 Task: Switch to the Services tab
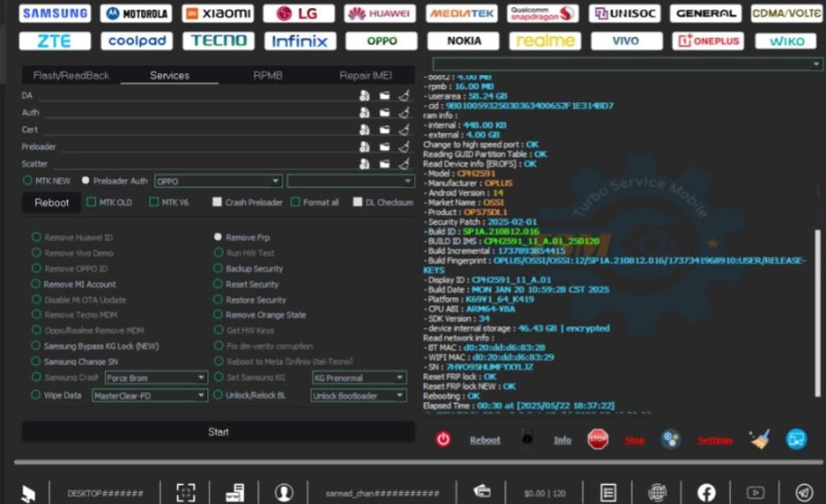coord(169,75)
